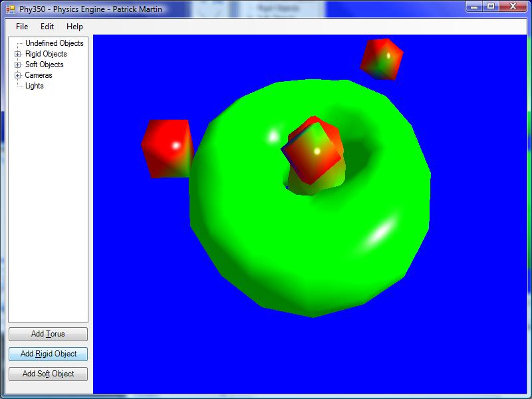The image size is (532, 399).
Task: Pick the red cube left of the torus
Action: 166,148
